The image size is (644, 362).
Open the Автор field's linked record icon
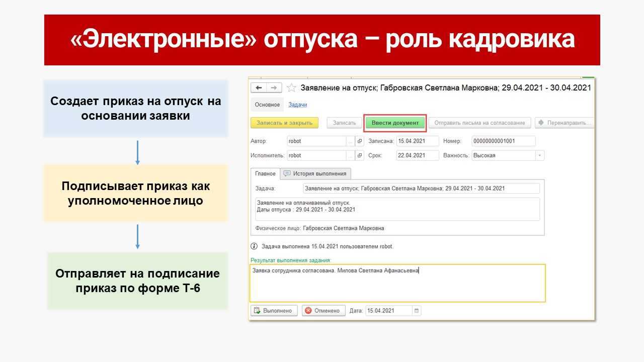(x=360, y=141)
